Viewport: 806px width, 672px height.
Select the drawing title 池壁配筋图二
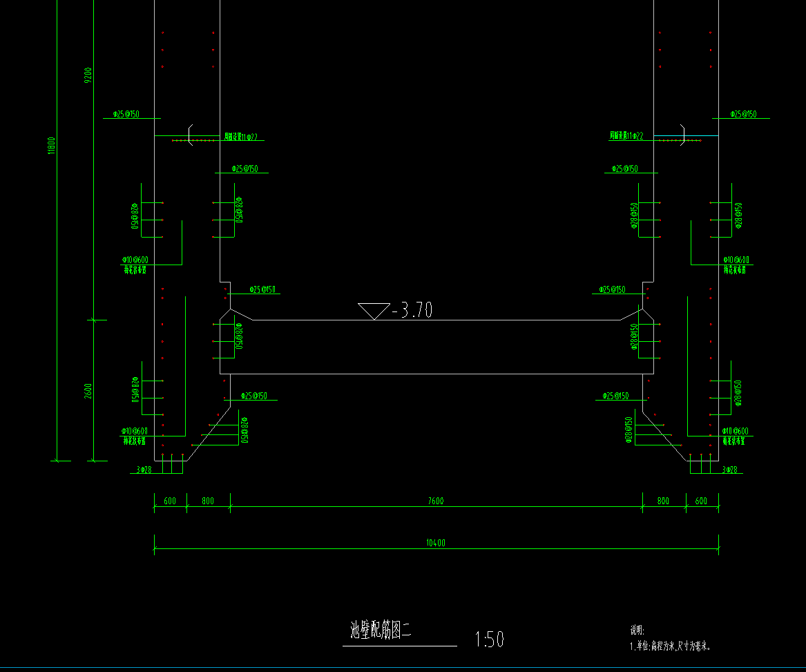point(381,630)
